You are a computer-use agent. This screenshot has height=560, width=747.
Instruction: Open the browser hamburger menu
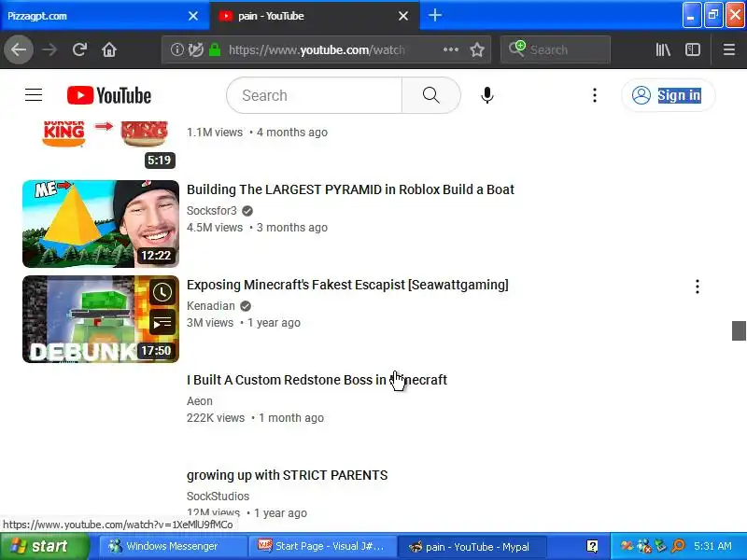click(729, 49)
